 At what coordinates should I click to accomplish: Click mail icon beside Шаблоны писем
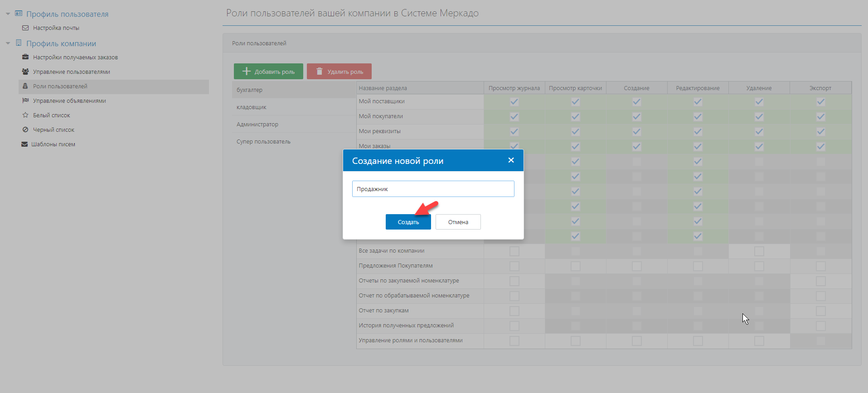click(24, 144)
